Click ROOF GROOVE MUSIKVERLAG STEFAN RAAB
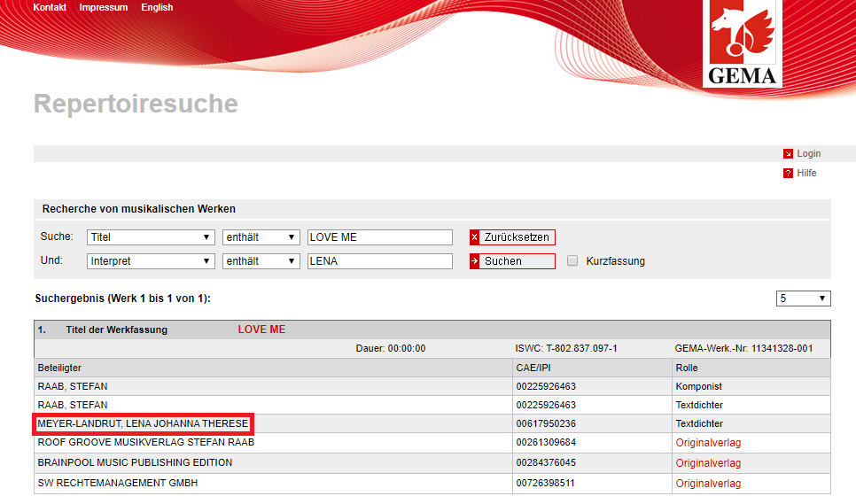 [145, 442]
